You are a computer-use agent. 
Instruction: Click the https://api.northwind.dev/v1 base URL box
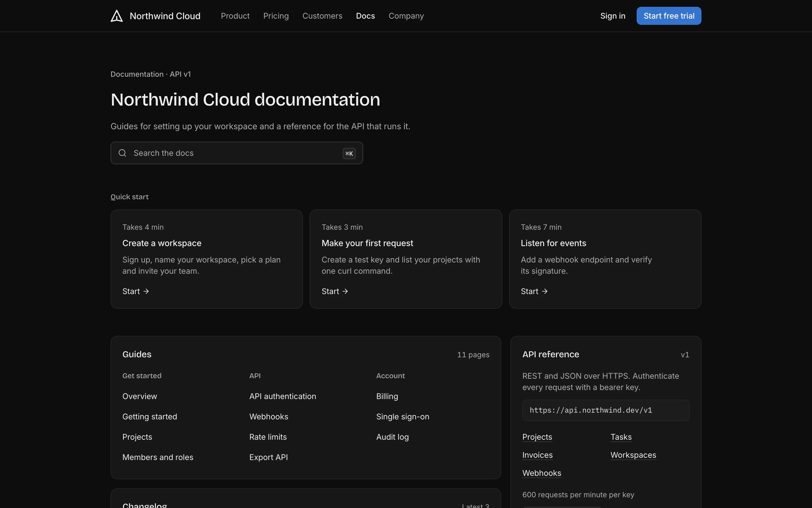pos(606,410)
